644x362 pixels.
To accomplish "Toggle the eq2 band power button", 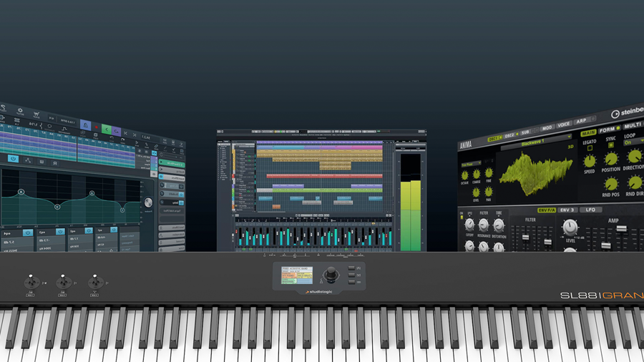I will (x=89, y=230).
